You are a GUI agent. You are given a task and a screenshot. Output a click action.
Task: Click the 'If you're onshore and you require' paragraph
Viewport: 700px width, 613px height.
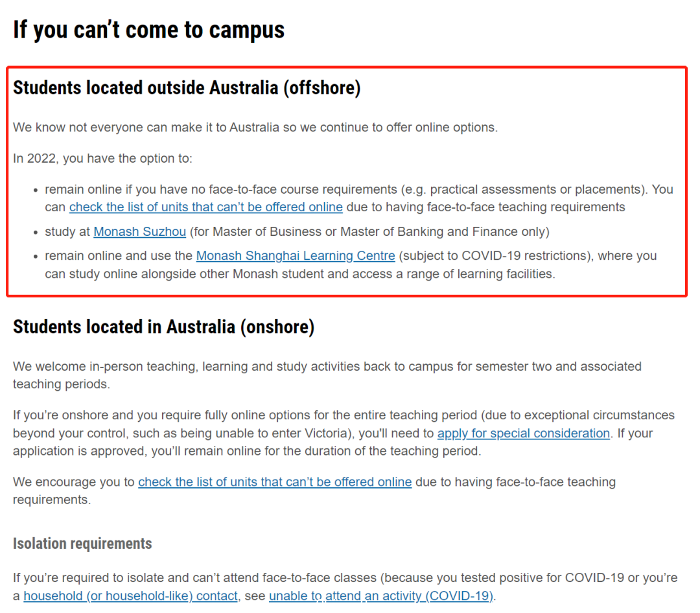tap(344, 433)
